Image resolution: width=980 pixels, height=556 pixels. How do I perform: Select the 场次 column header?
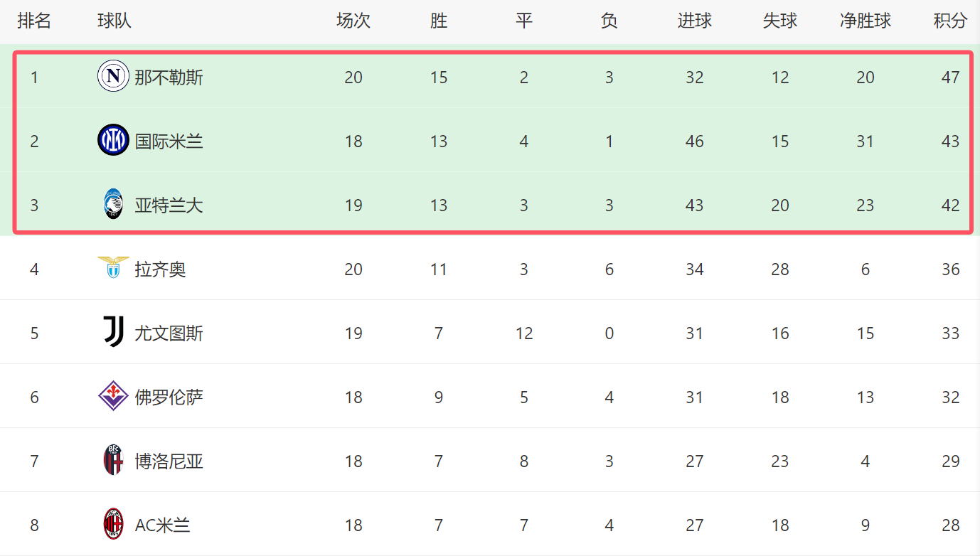[353, 21]
